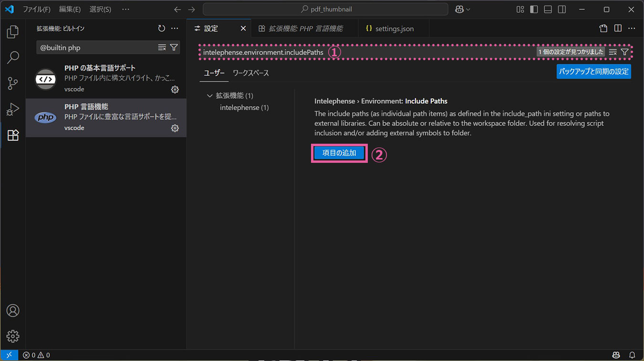
Task: Select the PHP の基本言語サポート extension
Action: point(106,79)
